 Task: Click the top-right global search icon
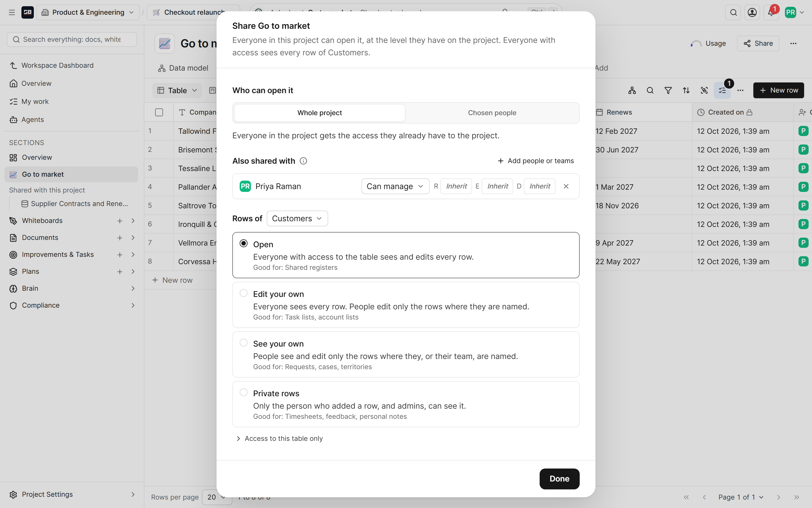[x=733, y=12]
